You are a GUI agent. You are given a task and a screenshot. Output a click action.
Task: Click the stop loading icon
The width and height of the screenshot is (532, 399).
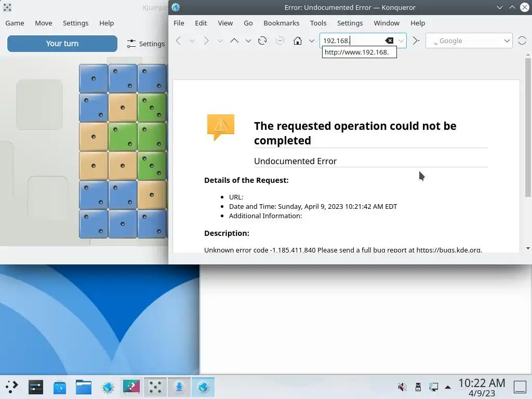[x=280, y=41]
